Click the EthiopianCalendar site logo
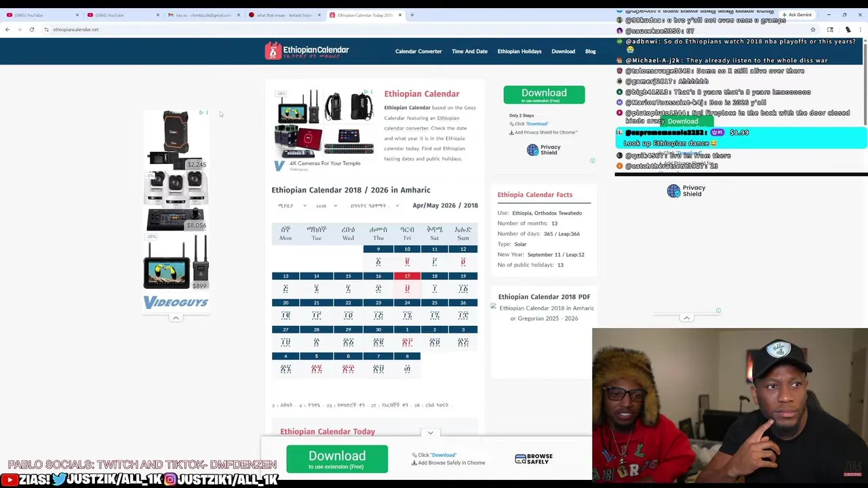Image resolution: width=868 pixels, height=488 pixels. click(307, 51)
